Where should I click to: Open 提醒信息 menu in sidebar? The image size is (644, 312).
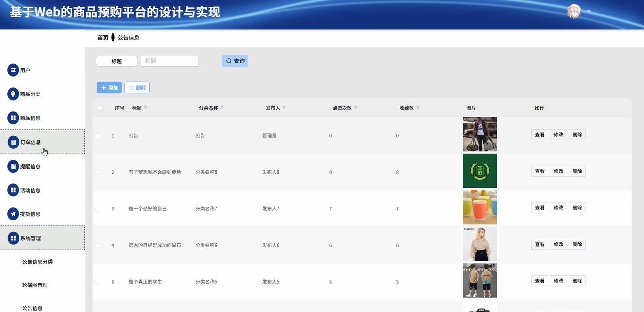pos(42,166)
